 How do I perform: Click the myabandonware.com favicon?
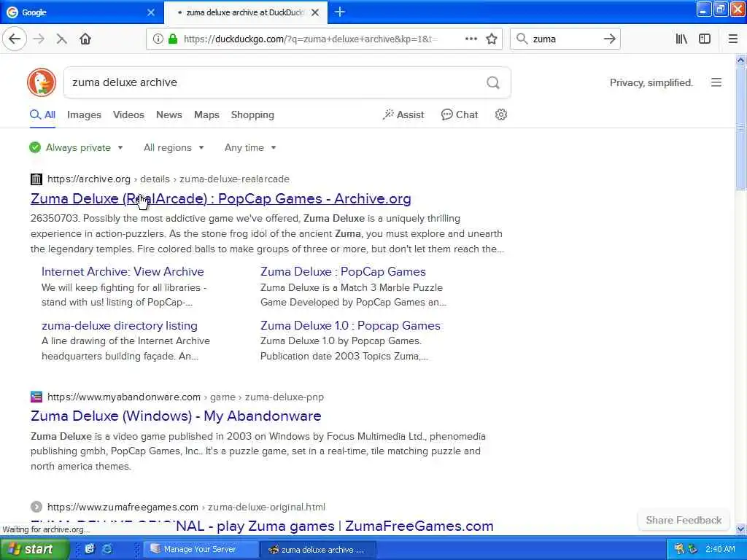pos(36,397)
